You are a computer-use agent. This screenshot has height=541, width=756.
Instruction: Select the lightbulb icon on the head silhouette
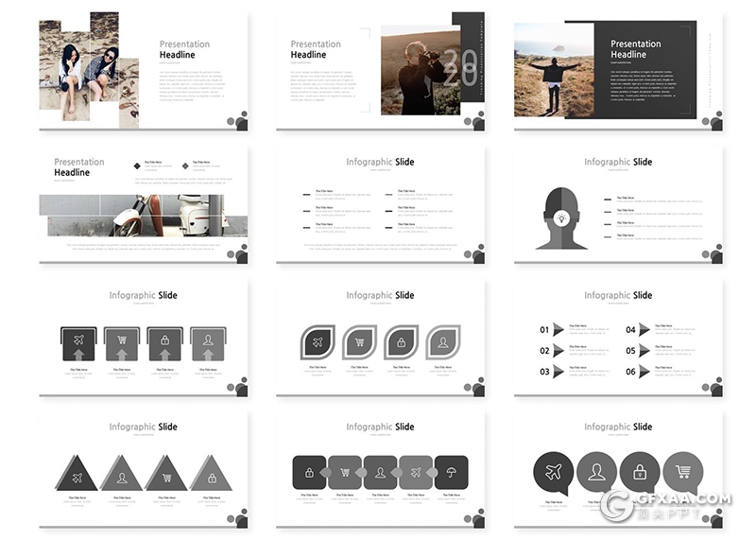coord(561,218)
